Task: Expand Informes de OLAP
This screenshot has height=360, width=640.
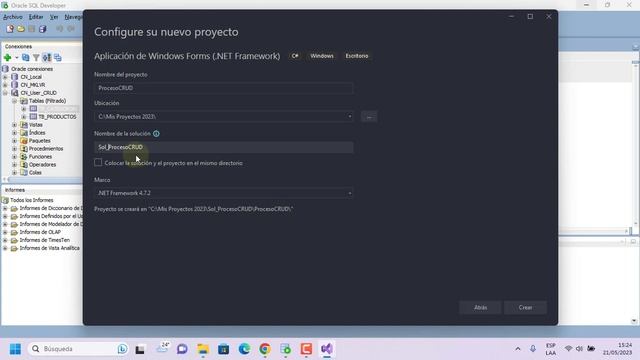Action: coord(5,232)
